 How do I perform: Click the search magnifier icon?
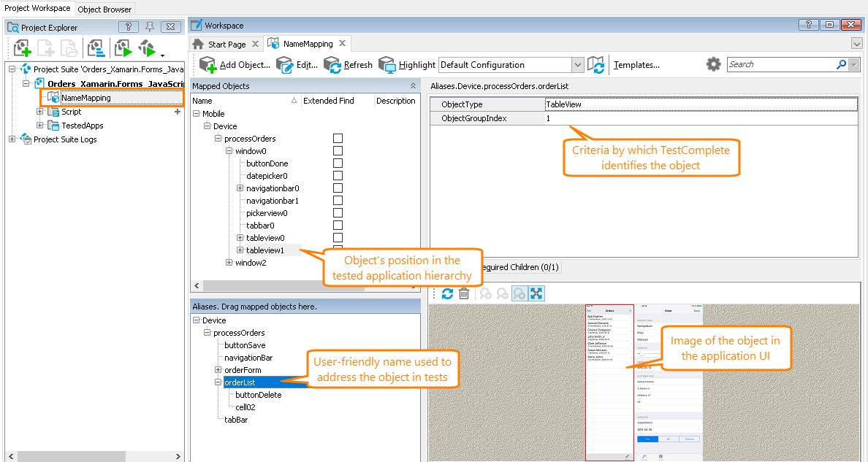pos(840,64)
